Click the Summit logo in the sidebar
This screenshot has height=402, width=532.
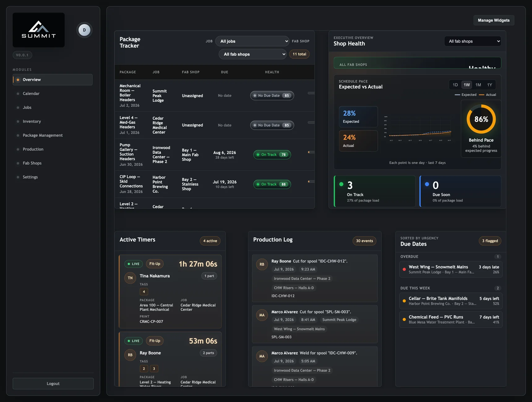(x=39, y=30)
